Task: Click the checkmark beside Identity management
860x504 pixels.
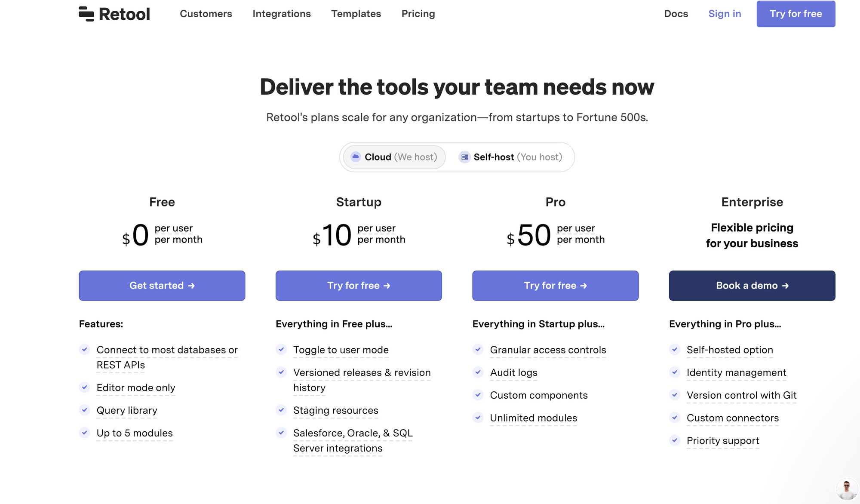Action: point(674,372)
